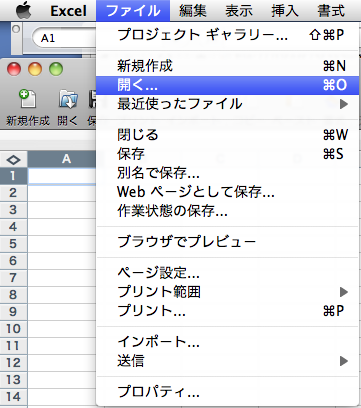
Task: Open the 書式 menu
Action: pos(331,11)
